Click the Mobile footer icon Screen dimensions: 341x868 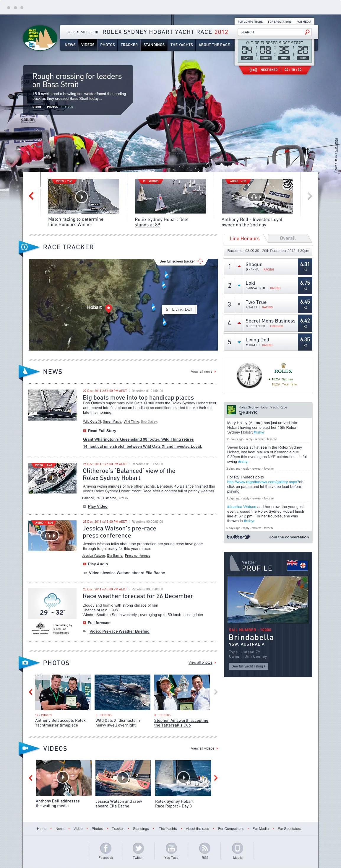238,848
